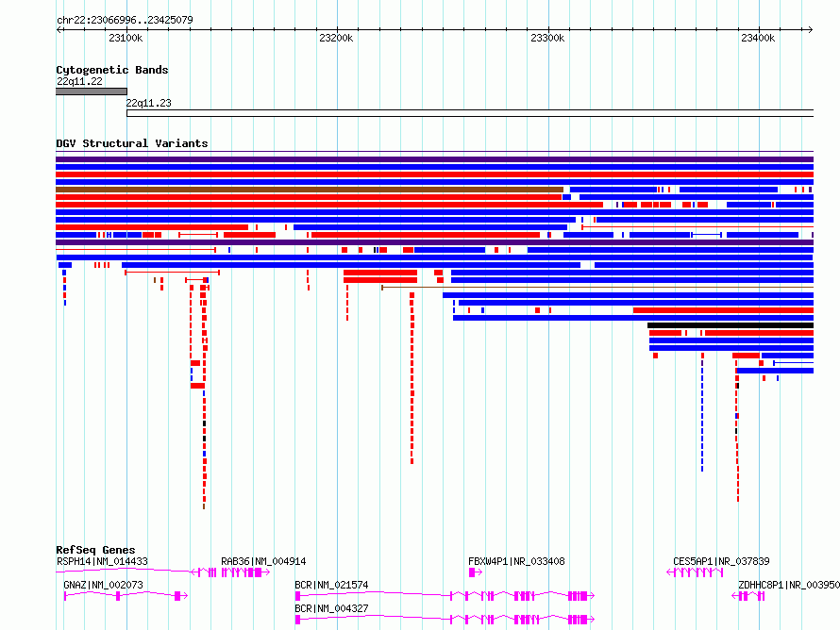Screen dimensions: 840x630
Task: Select the black structural variant bar
Action: click(731, 325)
